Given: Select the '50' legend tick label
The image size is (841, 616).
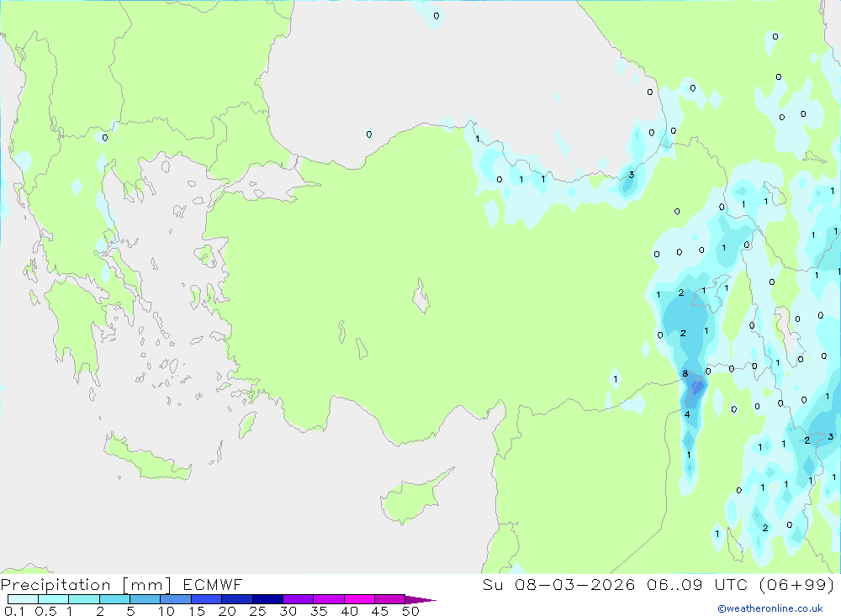Looking at the screenshot, I should coord(410,611).
